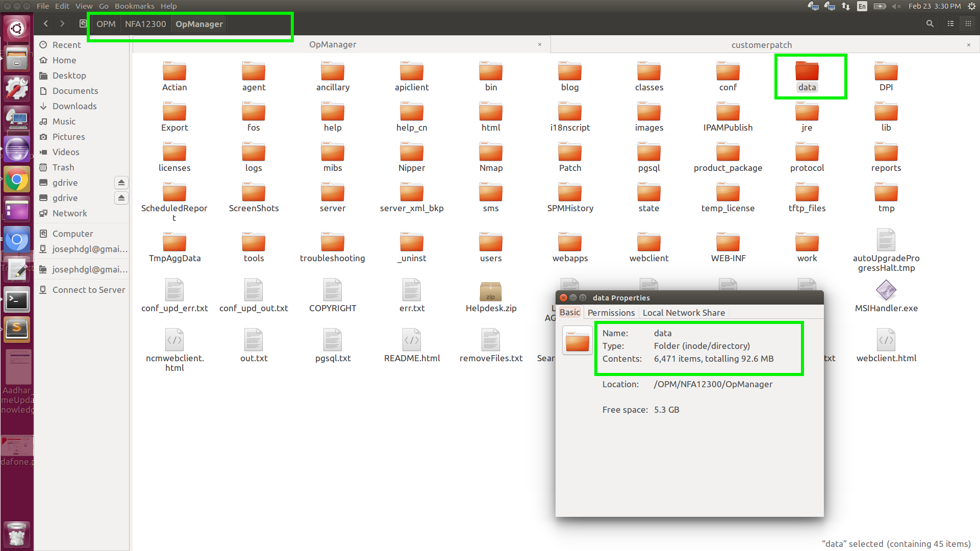
Task: Open the conf folder
Action: [x=728, y=77]
